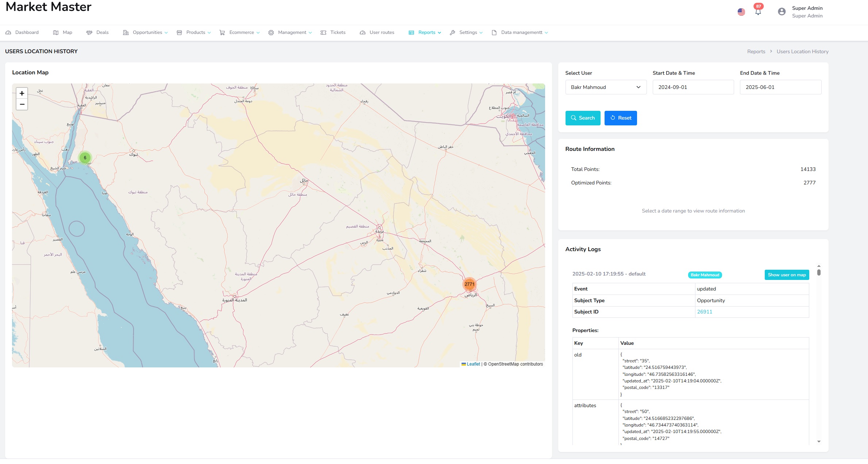Open the User routes section
Screen dimensions: 868x464
pyautogui.click(x=381, y=32)
